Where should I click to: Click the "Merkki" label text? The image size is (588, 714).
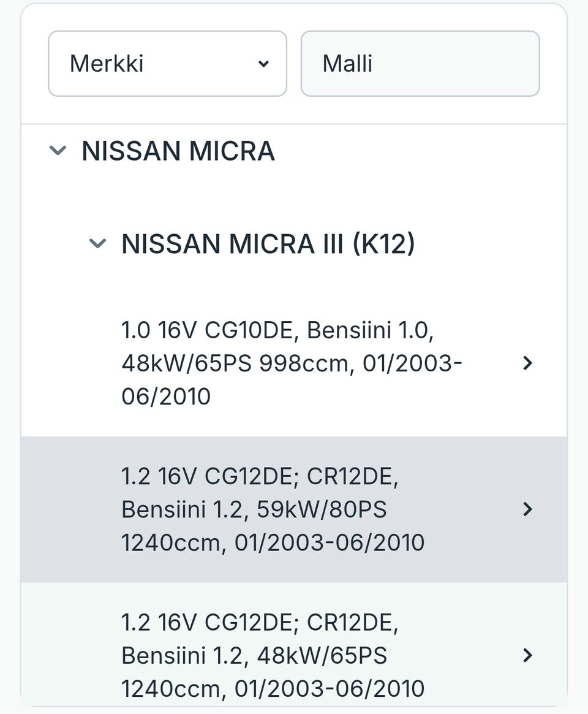107,64
